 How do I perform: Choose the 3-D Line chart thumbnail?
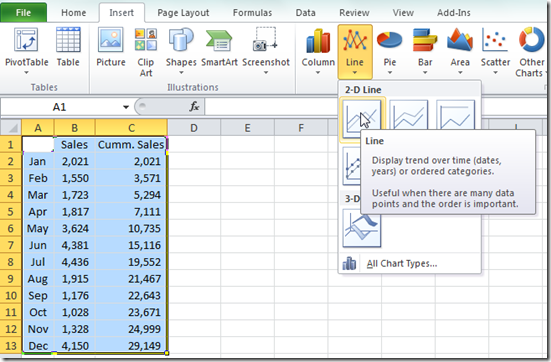[362, 228]
